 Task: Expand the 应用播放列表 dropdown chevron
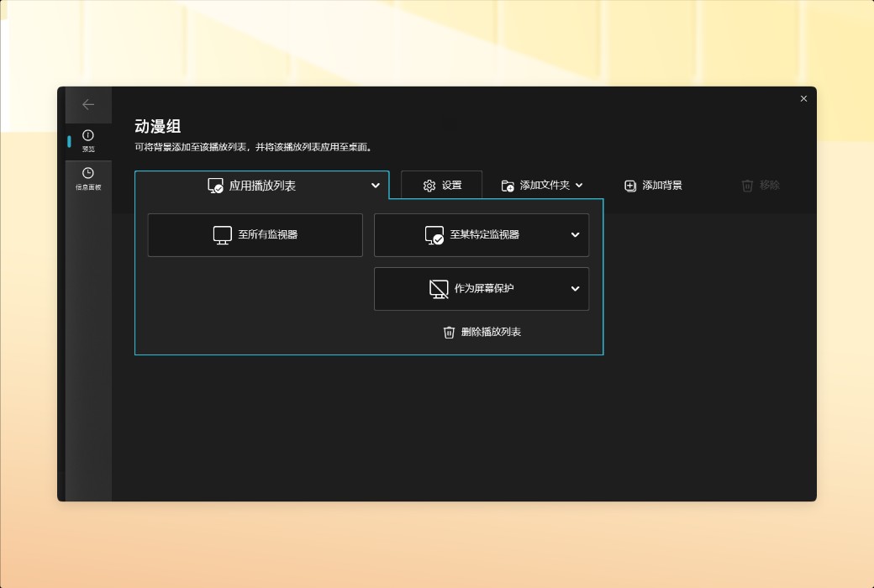pos(375,186)
